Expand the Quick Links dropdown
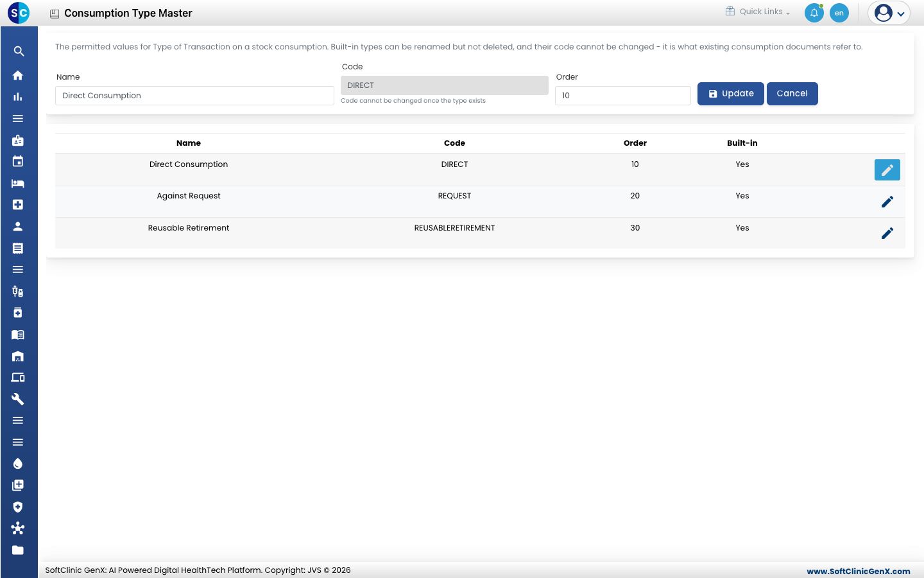924x578 pixels. [x=758, y=12]
